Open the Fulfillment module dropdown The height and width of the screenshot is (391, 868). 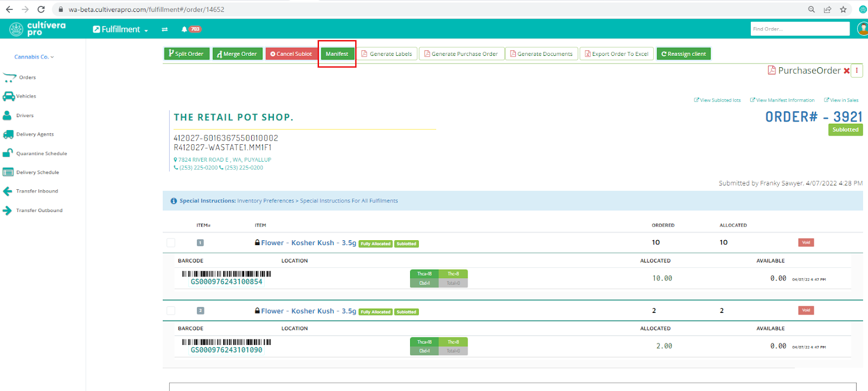click(x=120, y=29)
